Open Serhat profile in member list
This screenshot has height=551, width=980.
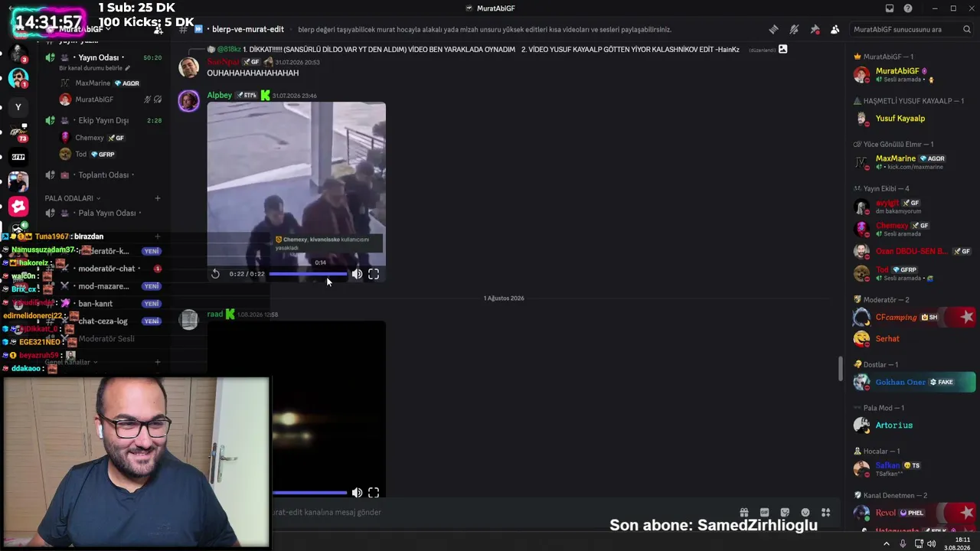tap(914, 338)
